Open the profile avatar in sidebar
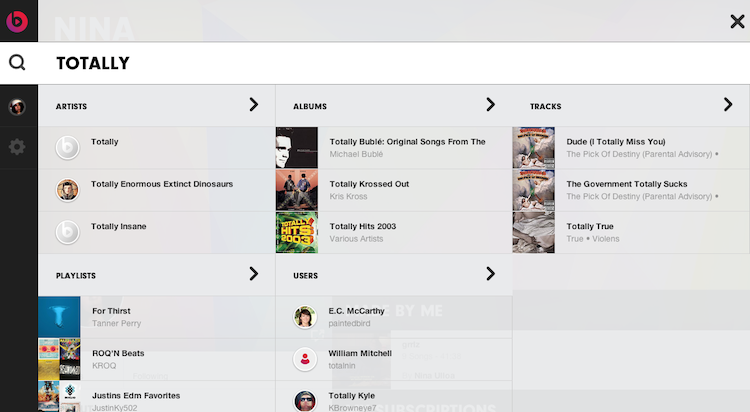The width and height of the screenshot is (750, 412). click(x=17, y=106)
